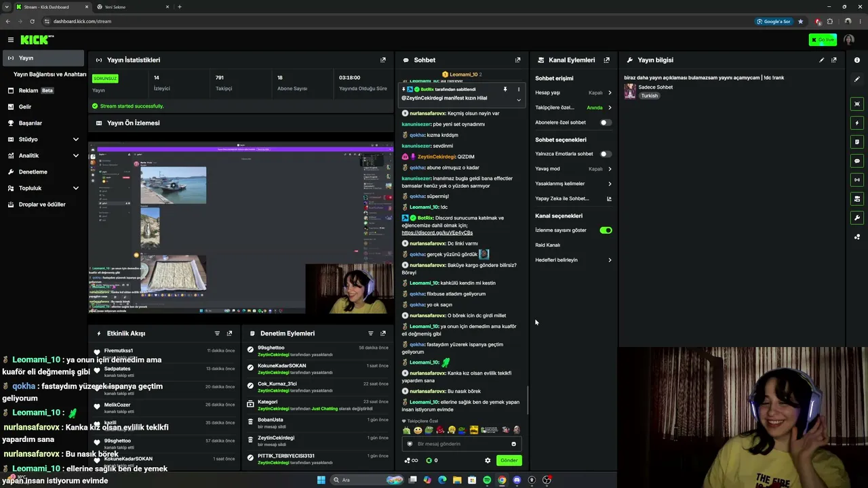Click the Turkish language tag
The image size is (868, 488).
(650, 96)
